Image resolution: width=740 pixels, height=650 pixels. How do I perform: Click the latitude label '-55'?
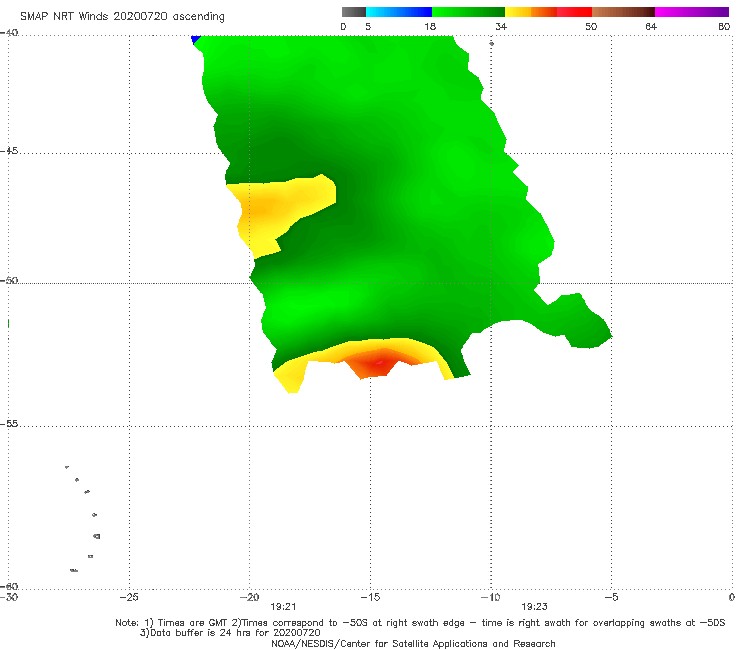(x=9, y=423)
